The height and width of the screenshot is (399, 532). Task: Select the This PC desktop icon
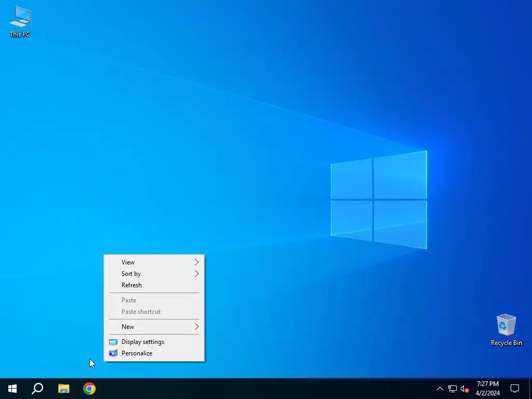[x=20, y=21]
